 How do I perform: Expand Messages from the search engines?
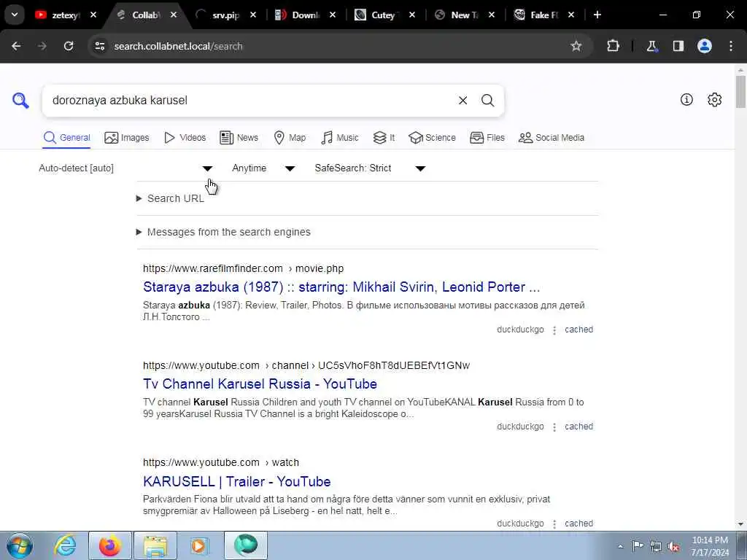pyautogui.click(x=223, y=232)
